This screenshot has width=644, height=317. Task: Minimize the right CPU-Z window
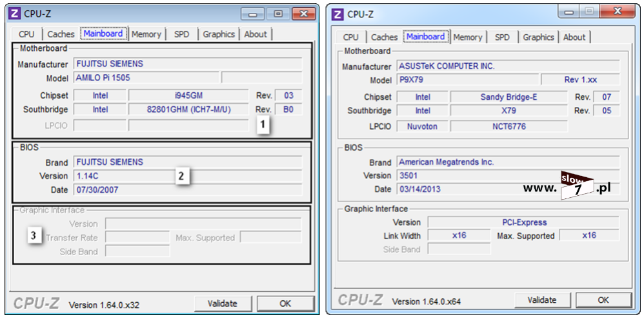[569, 12]
